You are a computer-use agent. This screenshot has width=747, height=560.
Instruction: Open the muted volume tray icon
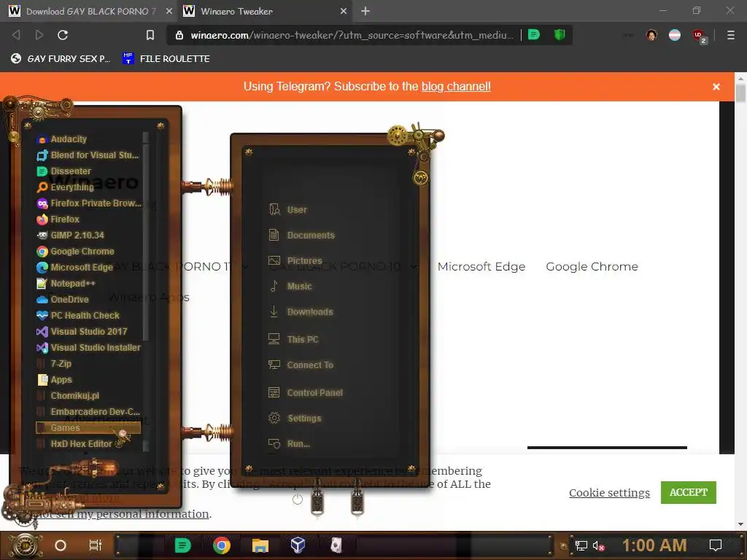[598, 546]
